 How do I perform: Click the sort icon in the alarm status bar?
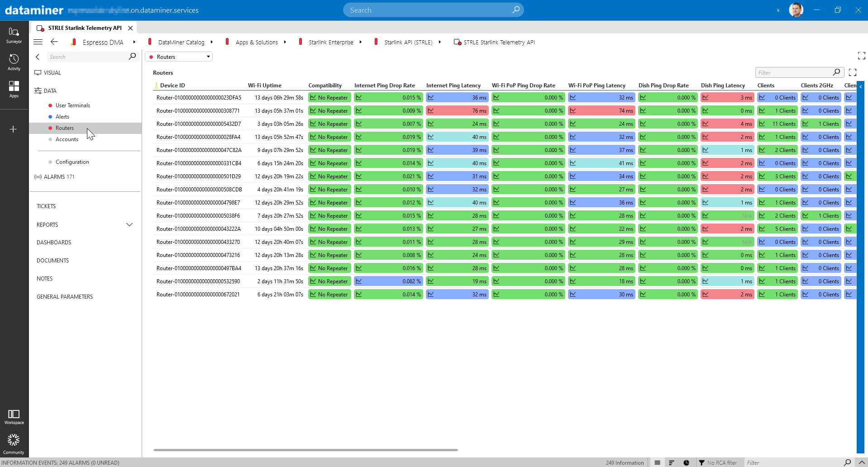672,462
